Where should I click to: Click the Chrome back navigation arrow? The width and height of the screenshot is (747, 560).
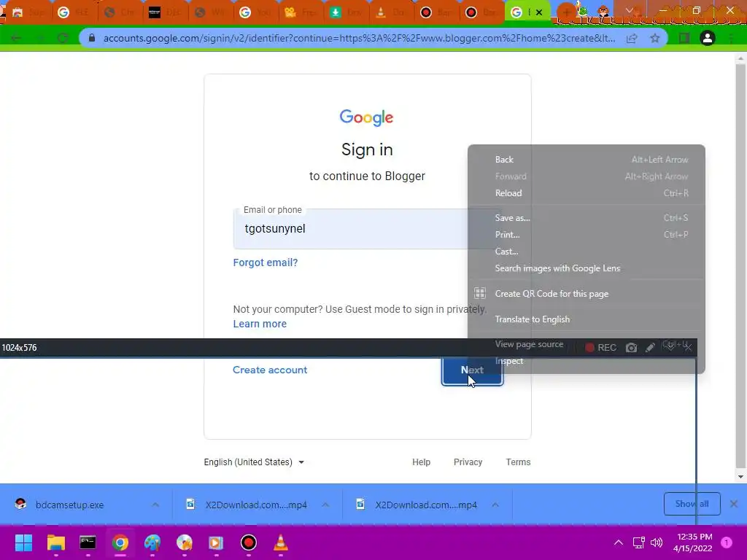coord(16,38)
